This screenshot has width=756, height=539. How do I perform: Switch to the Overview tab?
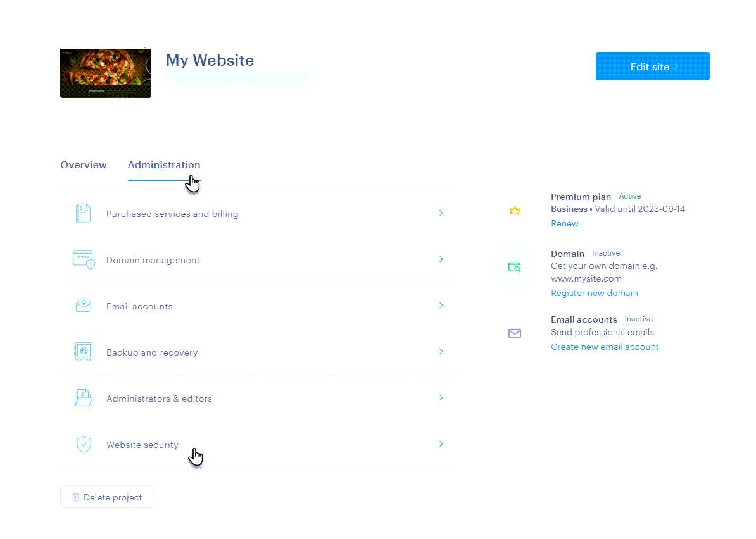coord(84,164)
